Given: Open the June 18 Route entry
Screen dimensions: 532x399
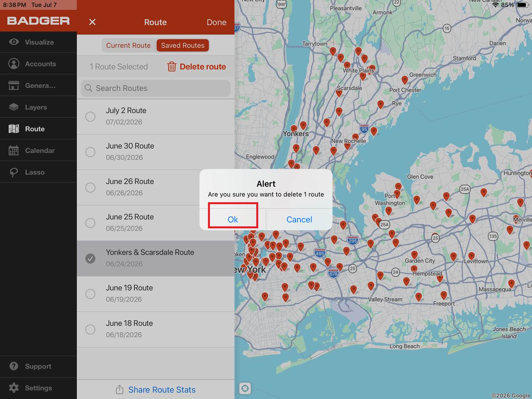Looking at the screenshot, I should click(156, 329).
